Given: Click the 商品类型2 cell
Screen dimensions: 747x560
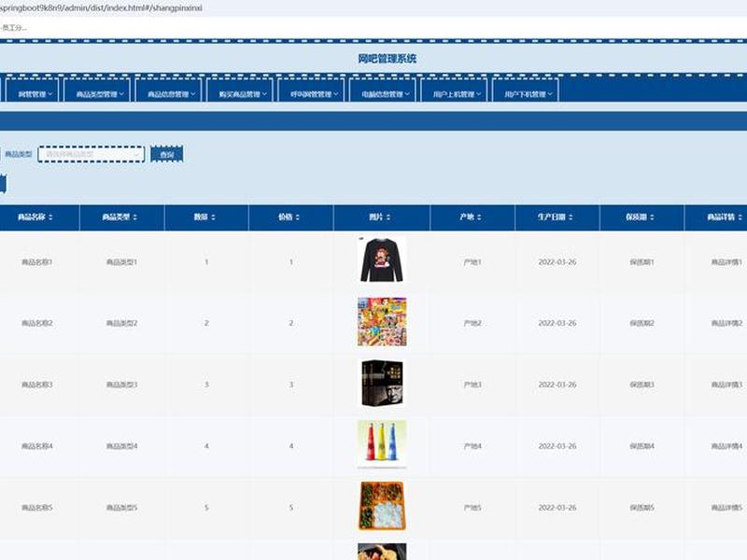Looking at the screenshot, I should coord(121,323).
